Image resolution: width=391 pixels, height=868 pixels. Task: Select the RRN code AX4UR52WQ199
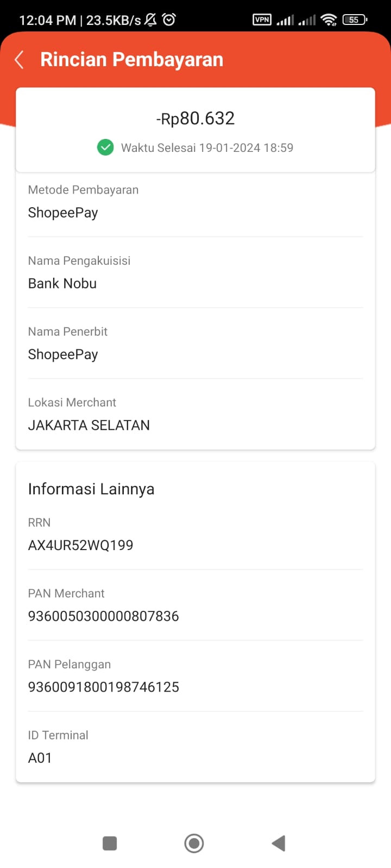pyautogui.click(x=81, y=545)
